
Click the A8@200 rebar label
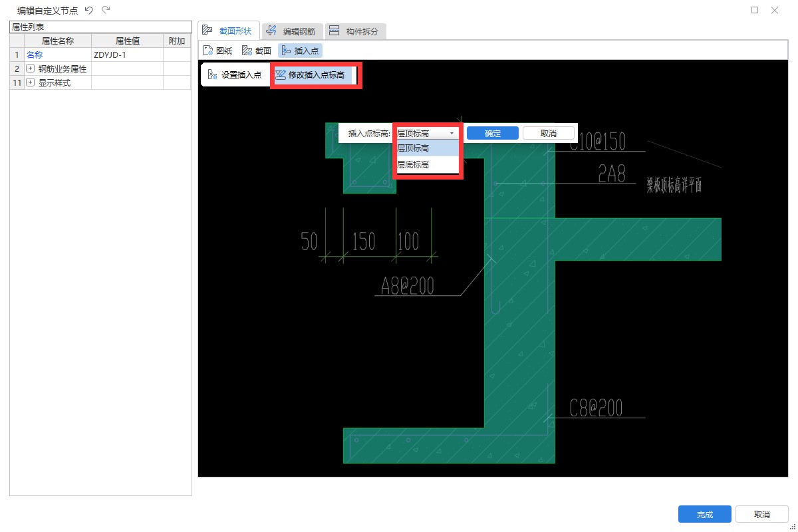pos(408,285)
